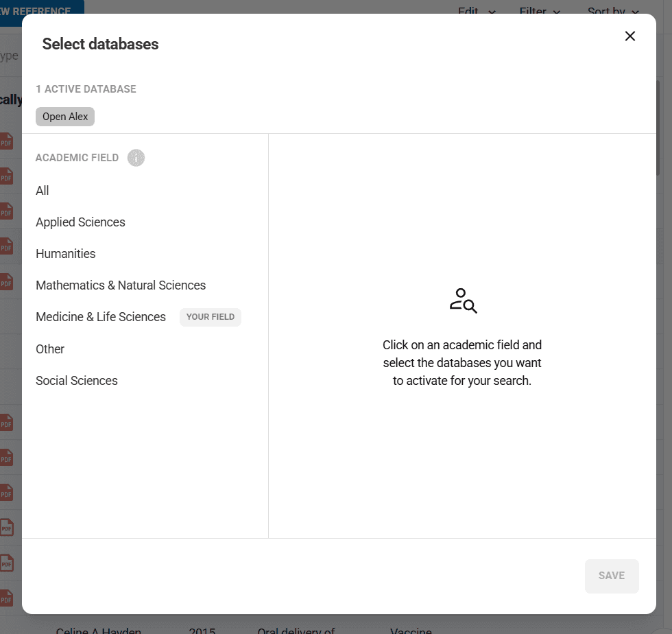Click the bottommost PDF icon on the left edge

pos(7,597)
